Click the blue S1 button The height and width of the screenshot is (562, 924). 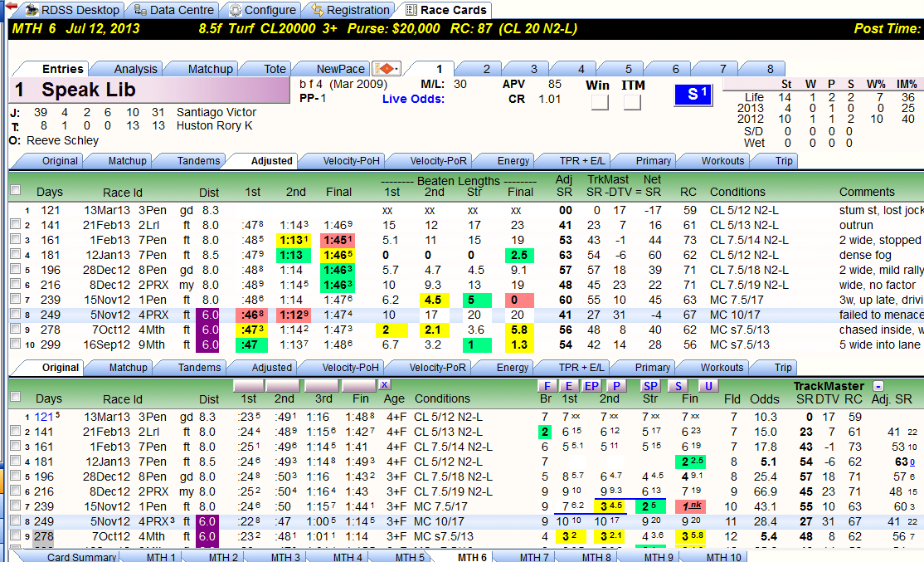[x=693, y=95]
